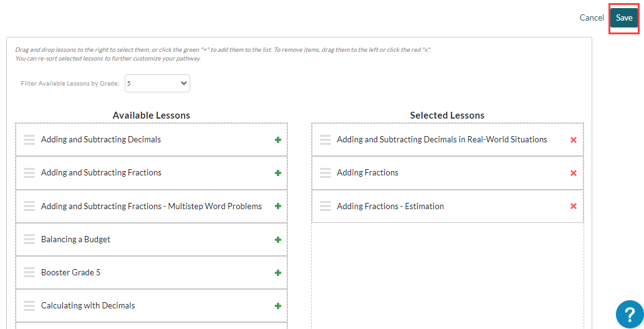Select the Adding Fractions selected lesson row
This screenshot has width=644, height=329.
click(447, 173)
